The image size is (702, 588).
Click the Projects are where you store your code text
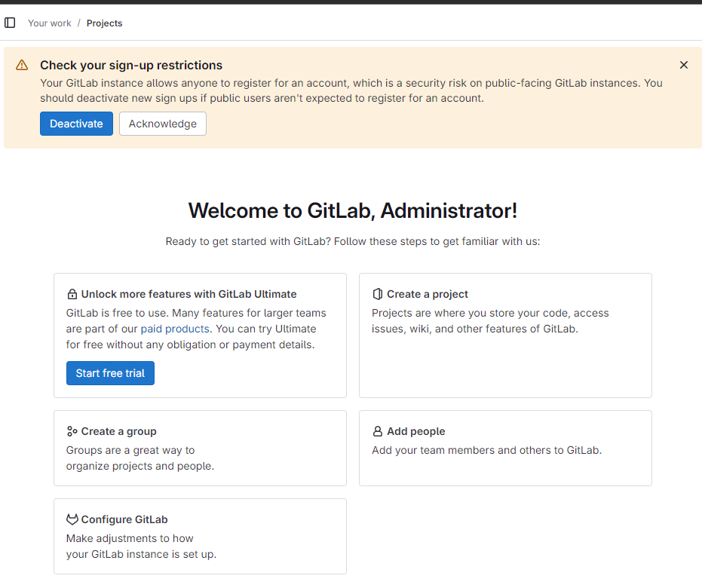coord(490,321)
